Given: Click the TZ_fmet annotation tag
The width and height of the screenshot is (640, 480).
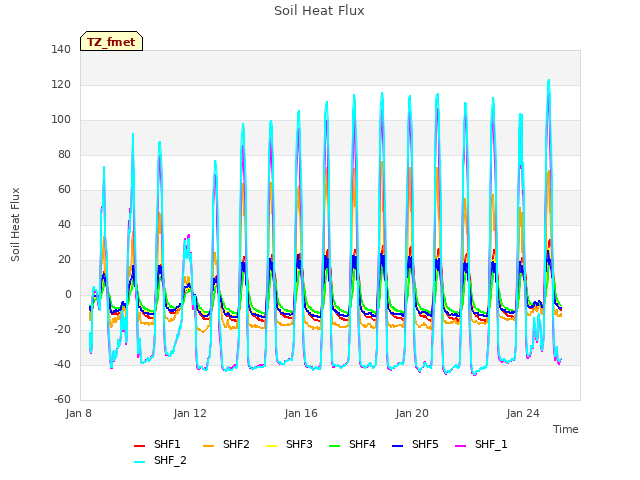Looking at the screenshot, I should [111, 42].
